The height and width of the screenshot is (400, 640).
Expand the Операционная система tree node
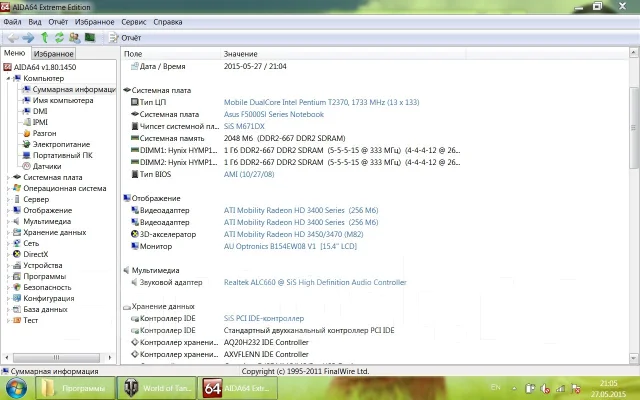click(8, 189)
